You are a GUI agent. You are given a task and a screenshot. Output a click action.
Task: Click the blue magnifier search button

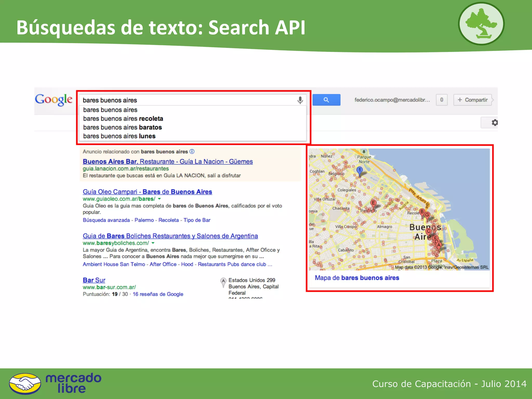326,100
